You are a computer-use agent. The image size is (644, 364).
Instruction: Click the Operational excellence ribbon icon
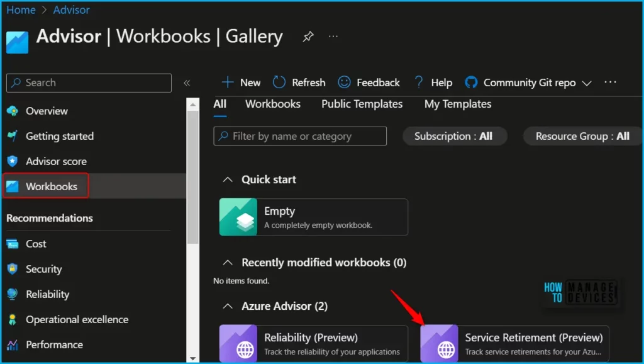(x=13, y=319)
